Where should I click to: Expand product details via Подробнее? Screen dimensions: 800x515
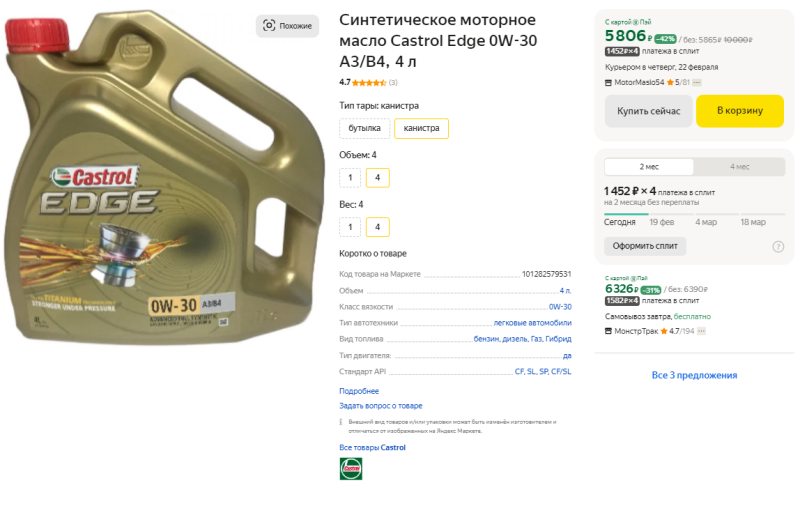(x=359, y=391)
